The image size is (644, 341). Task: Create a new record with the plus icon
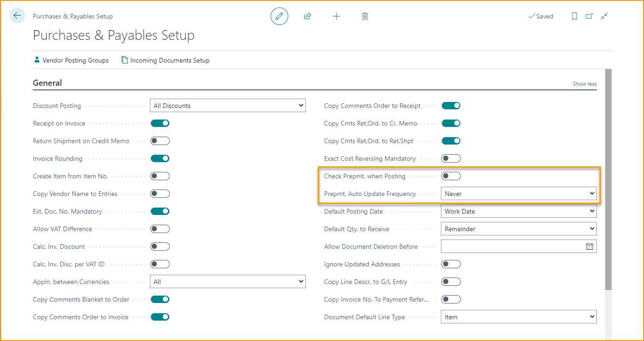click(x=336, y=16)
